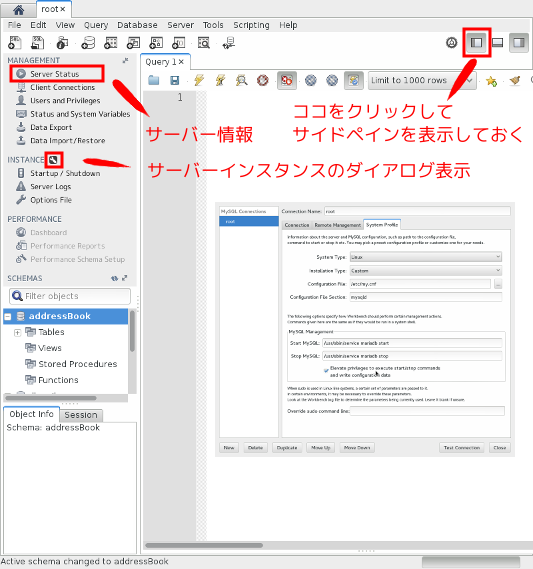Open the Database menu
The height and width of the screenshot is (569, 533).
pyautogui.click(x=137, y=25)
